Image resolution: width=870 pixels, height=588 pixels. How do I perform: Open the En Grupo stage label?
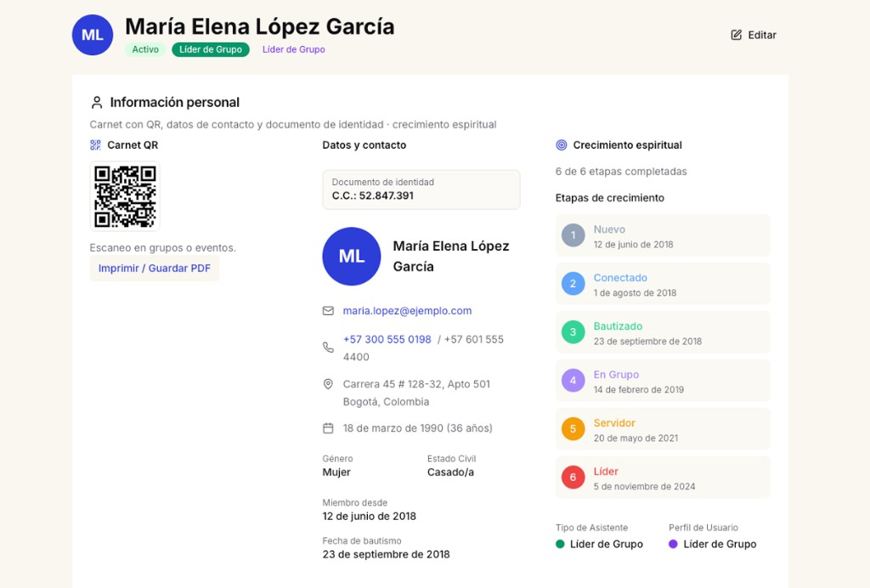point(617,375)
